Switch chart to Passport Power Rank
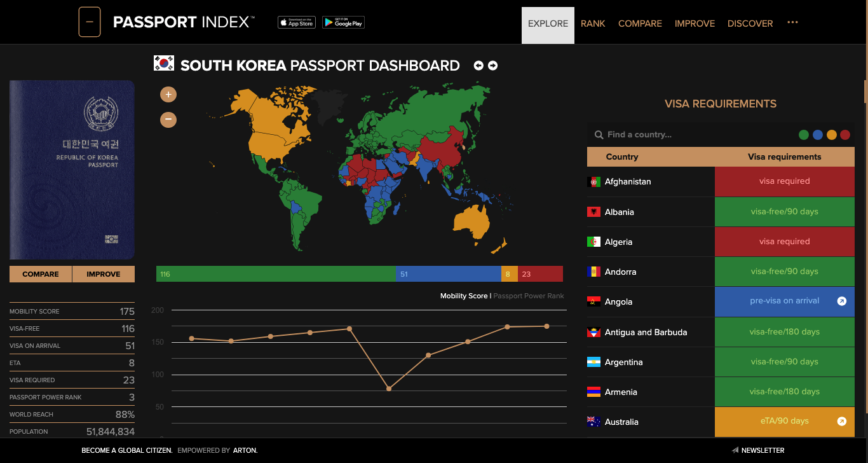Image resolution: width=868 pixels, height=463 pixels. (x=529, y=296)
